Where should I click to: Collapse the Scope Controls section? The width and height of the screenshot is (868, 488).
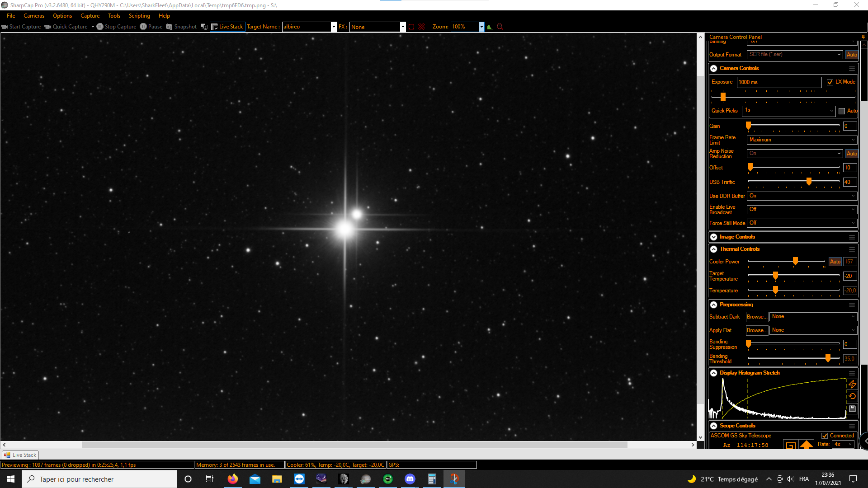(714, 426)
